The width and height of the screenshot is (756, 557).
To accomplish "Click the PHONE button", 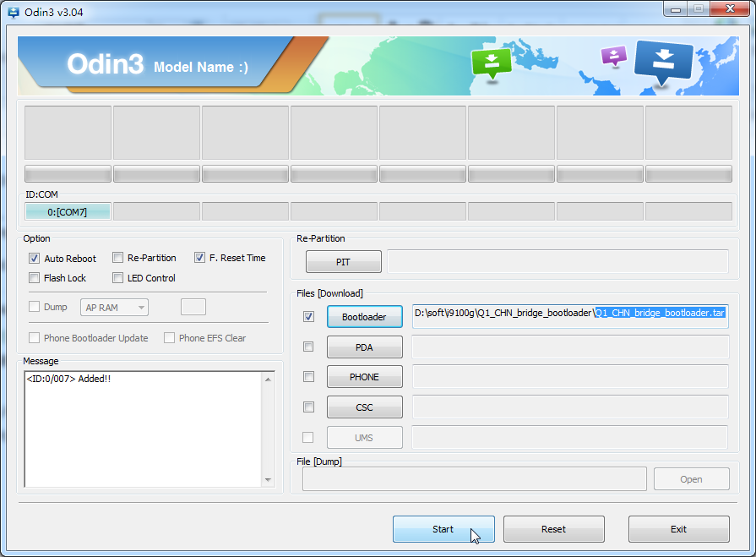I will click(x=365, y=377).
